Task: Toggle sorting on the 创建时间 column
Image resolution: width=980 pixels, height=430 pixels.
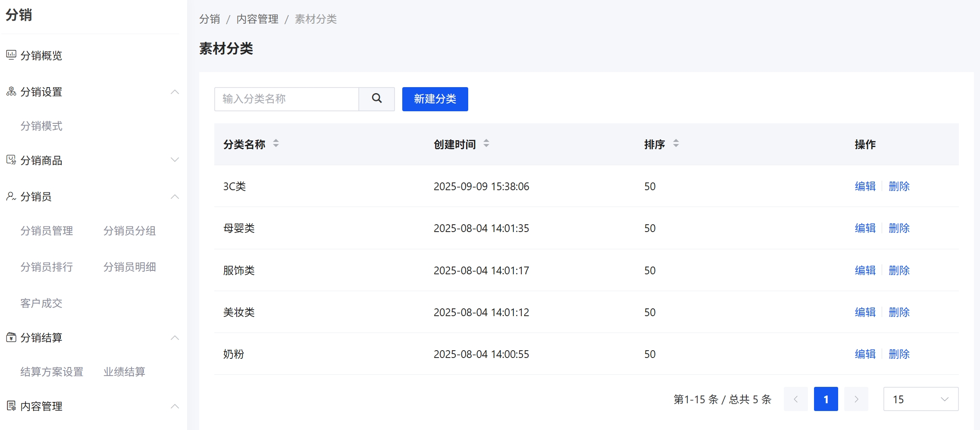Action: click(x=486, y=144)
